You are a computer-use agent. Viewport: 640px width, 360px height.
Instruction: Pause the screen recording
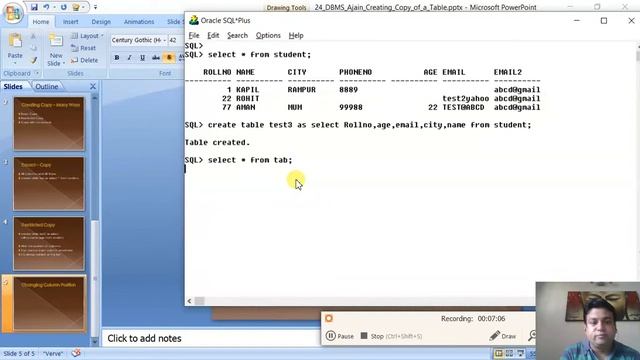point(340,336)
